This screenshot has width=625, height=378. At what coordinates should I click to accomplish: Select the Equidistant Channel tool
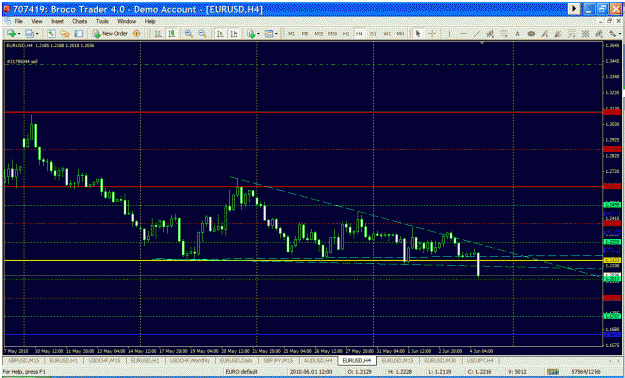pyautogui.click(x=490, y=34)
